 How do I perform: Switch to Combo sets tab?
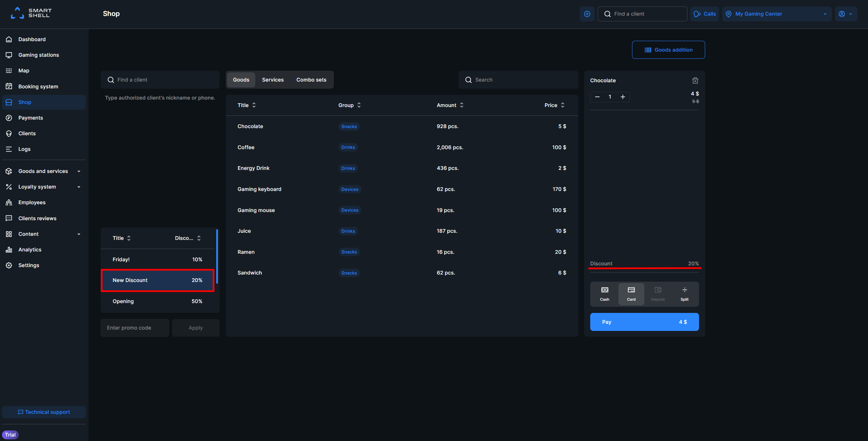[311, 80]
